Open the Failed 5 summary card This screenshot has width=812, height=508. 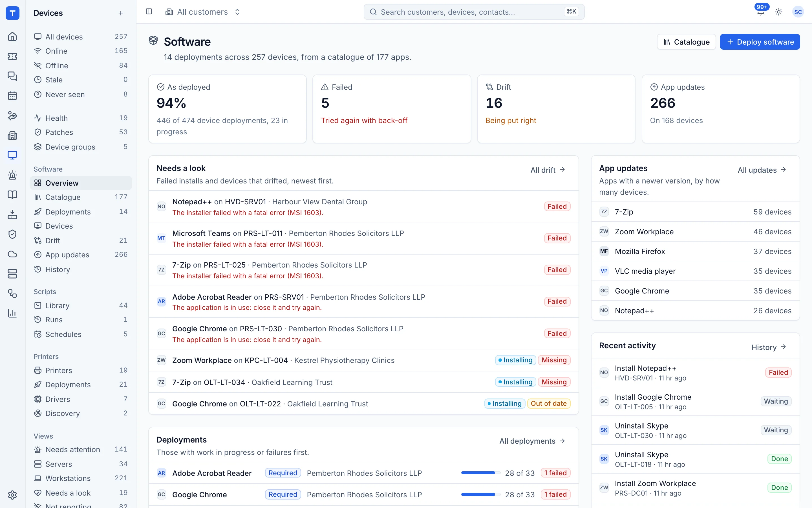click(x=392, y=109)
